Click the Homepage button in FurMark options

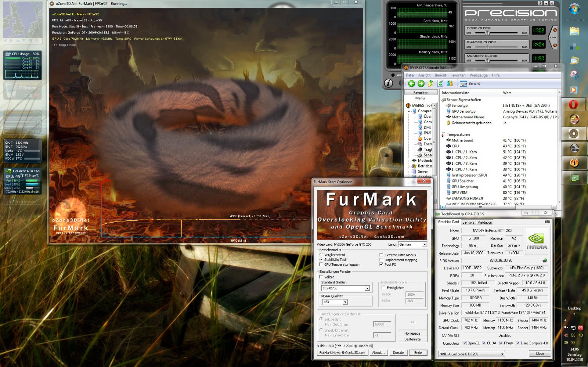point(412,333)
